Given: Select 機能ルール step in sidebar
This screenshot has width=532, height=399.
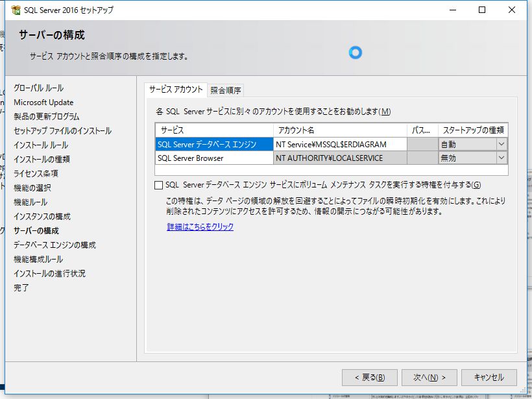Looking at the screenshot, I should point(30,202).
